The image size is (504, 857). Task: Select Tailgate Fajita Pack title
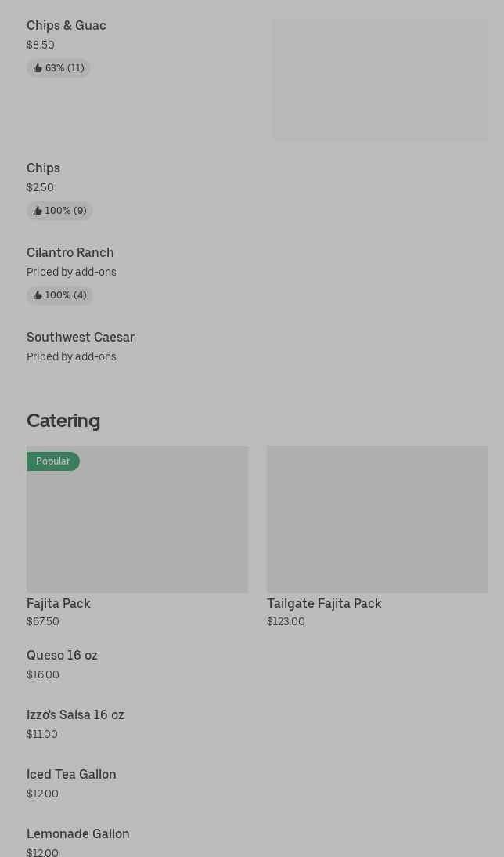point(324,603)
